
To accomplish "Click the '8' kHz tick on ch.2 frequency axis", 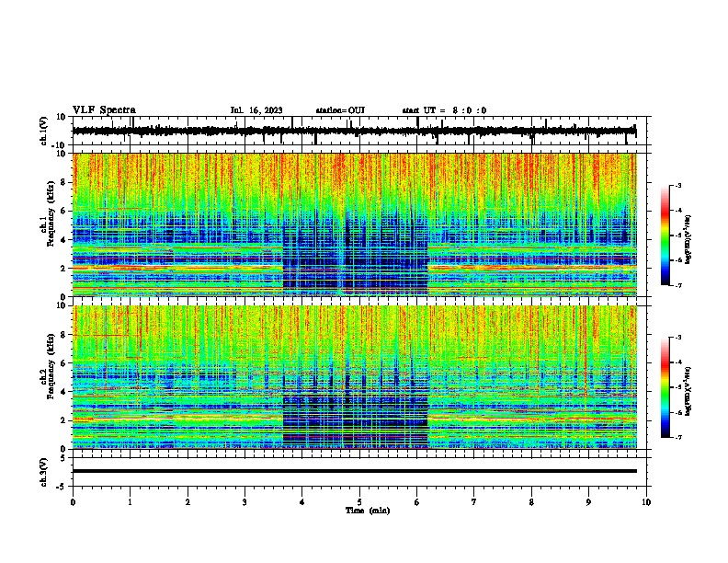I will 63,335.
